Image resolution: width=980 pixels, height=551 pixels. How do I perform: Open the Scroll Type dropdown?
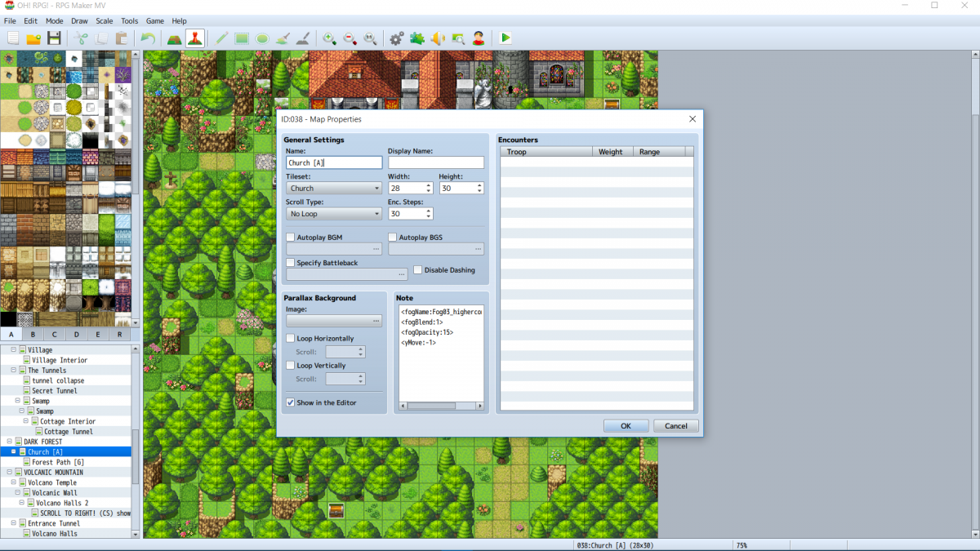click(x=334, y=214)
